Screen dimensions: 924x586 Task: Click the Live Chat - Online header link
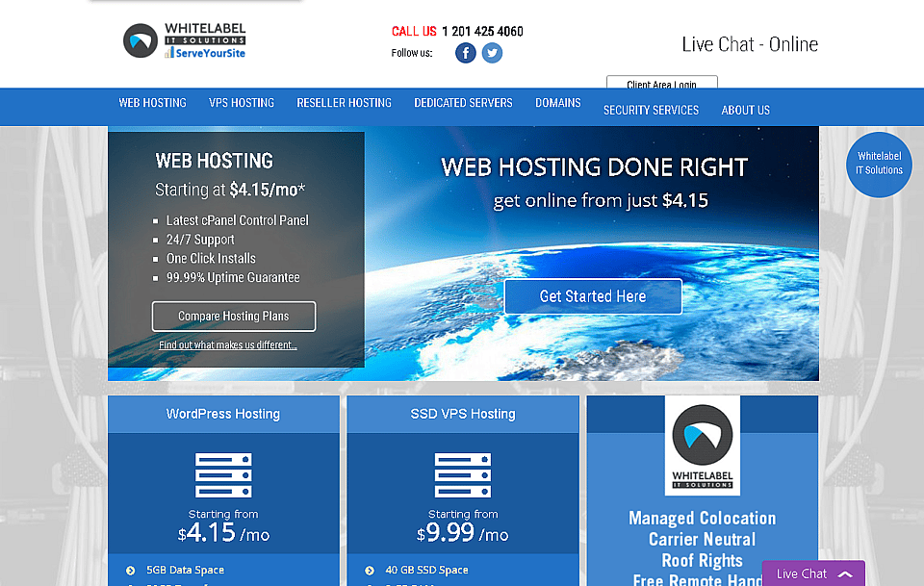coord(750,44)
